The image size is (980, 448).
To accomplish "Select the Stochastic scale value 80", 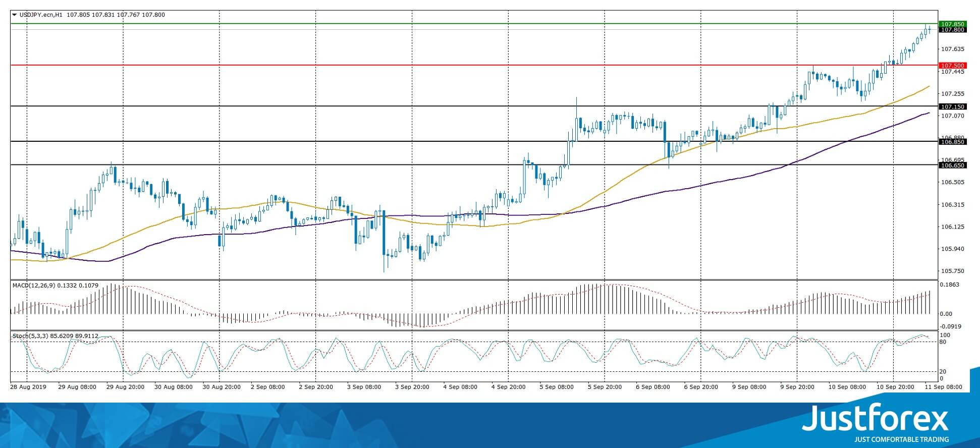I will click(943, 342).
